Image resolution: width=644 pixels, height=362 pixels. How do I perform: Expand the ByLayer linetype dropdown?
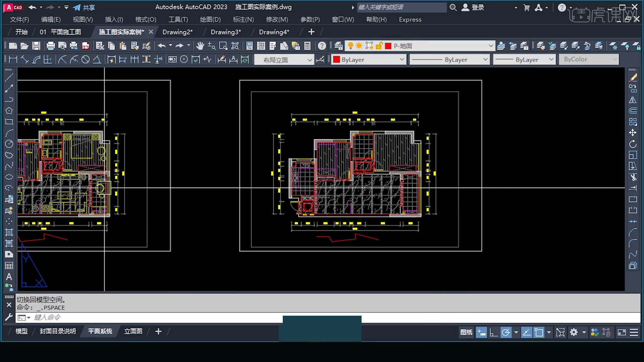pyautogui.click(x=485, y=60)
